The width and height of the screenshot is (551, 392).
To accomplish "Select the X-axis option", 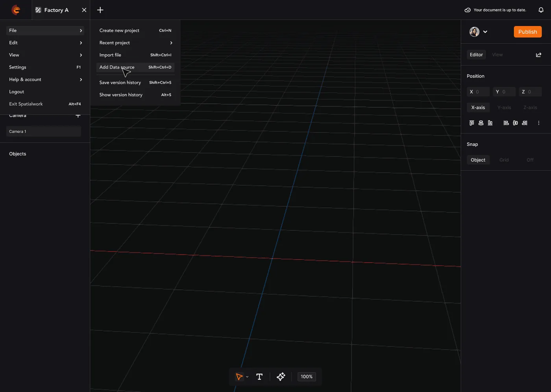I will pos(478,107).
